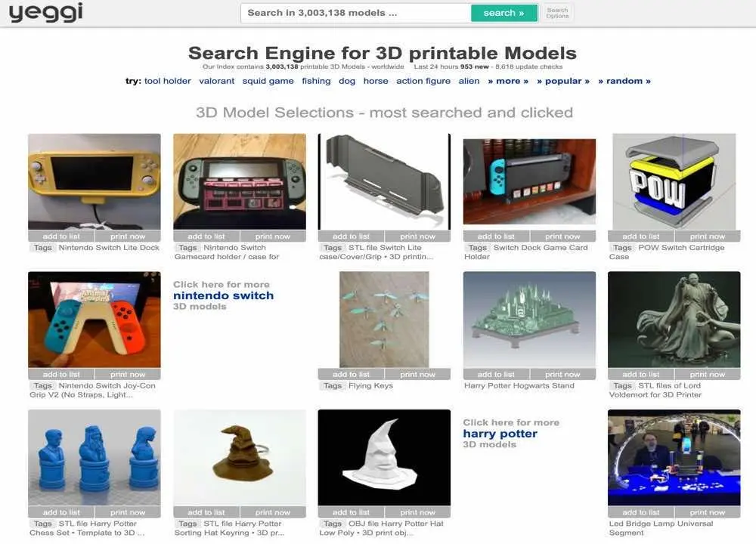The height and width of the screenshot is (544, 756).
Task: Open the '» random »' link
Action: 624,81
